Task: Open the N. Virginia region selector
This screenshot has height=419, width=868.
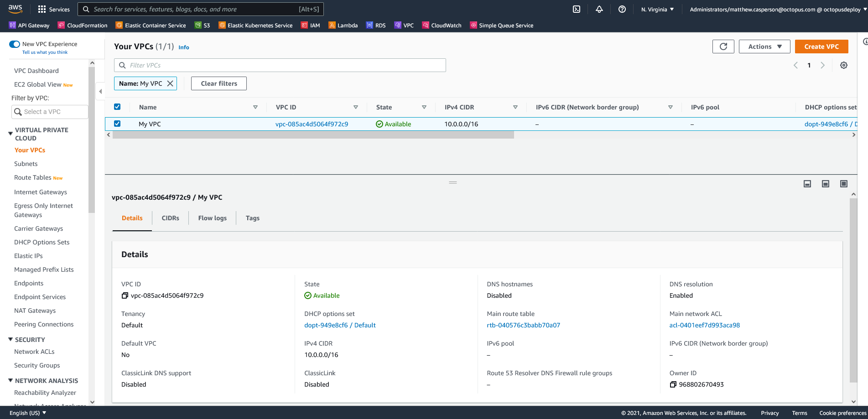Action: [x=657, y=9]
